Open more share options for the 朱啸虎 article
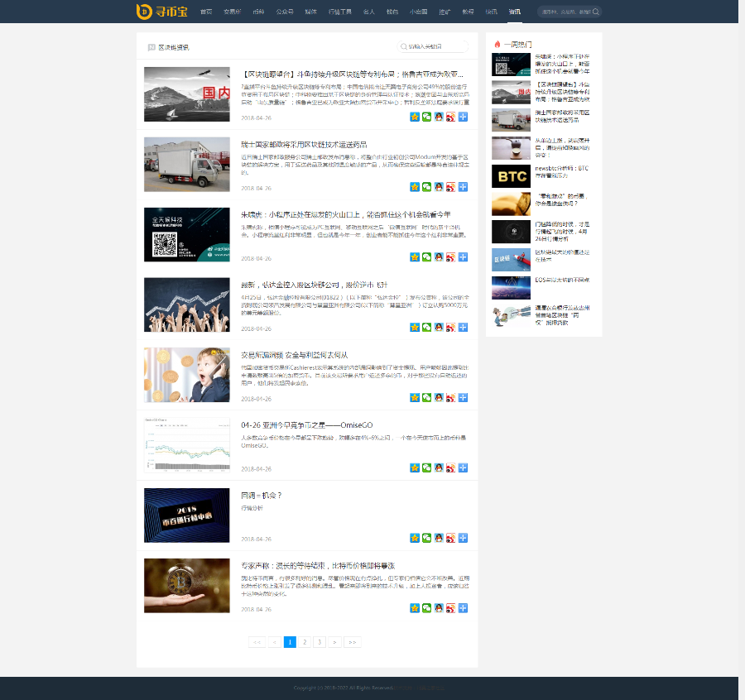745x700 pixels. tap(463, 257)
